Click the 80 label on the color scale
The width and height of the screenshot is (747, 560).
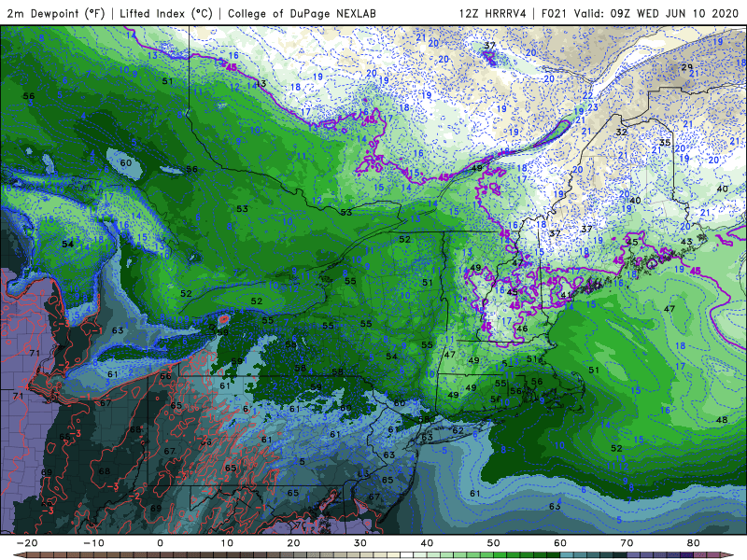click(x=694, y=543)
